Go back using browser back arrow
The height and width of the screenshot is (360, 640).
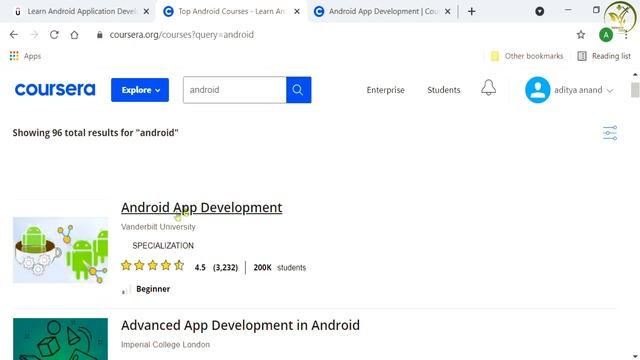14,35
